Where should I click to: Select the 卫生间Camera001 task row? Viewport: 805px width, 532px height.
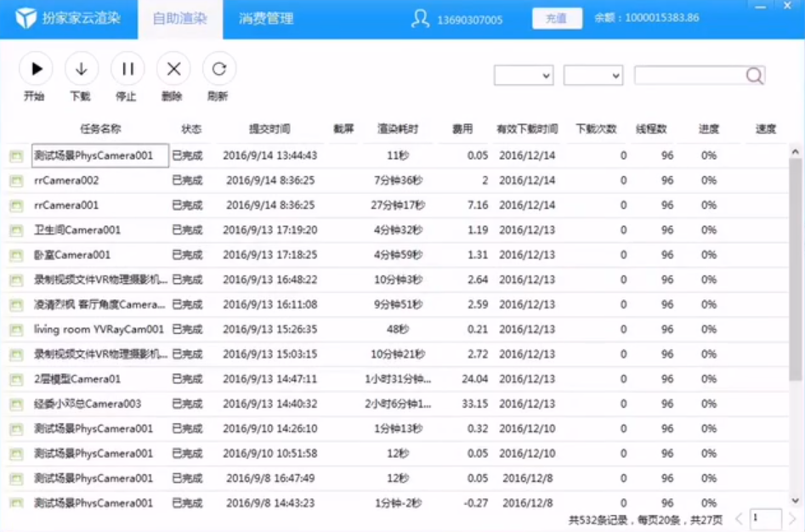tap(100, 229)
